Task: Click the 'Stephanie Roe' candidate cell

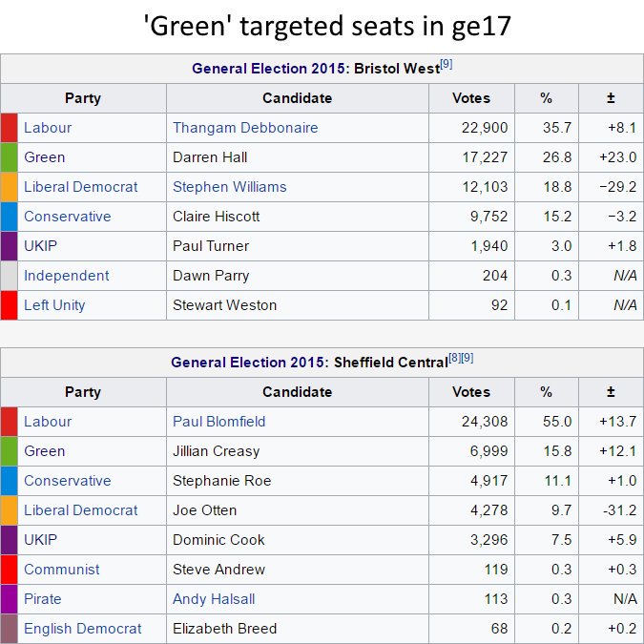Action: pos(298,481)
